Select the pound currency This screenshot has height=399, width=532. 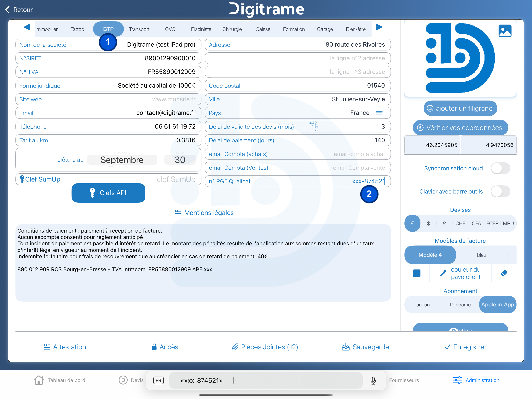pyautogui.click(x=444, y=223)
